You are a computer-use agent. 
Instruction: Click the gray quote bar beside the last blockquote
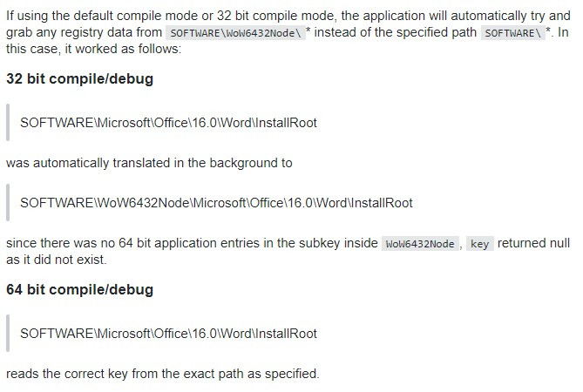(x=8, y=334)
